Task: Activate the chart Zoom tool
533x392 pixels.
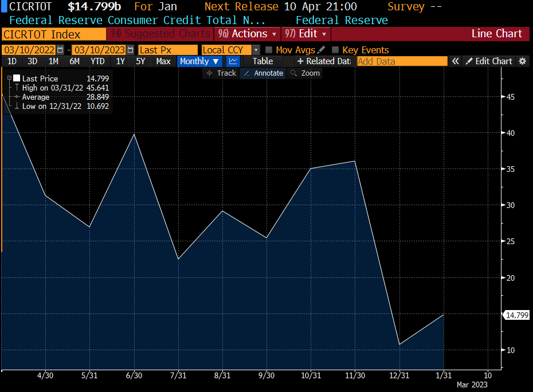Action: 305,73
